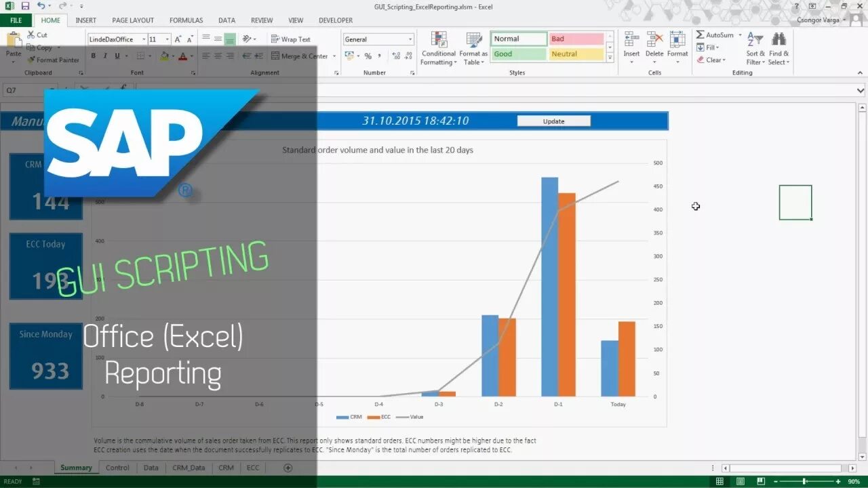The height and width of the screenshot is (488, 868).
Task: Cut the selected cell contents
Action: coord(37,35)
